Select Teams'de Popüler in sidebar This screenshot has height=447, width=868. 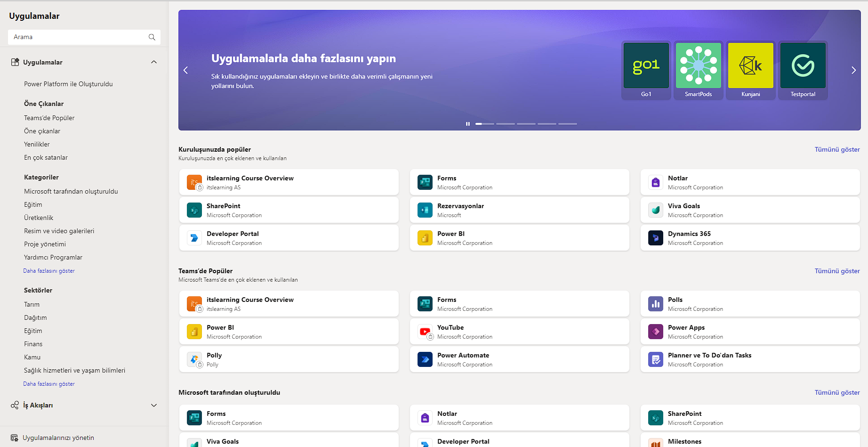pyautogui.click(x=49, y=118)
